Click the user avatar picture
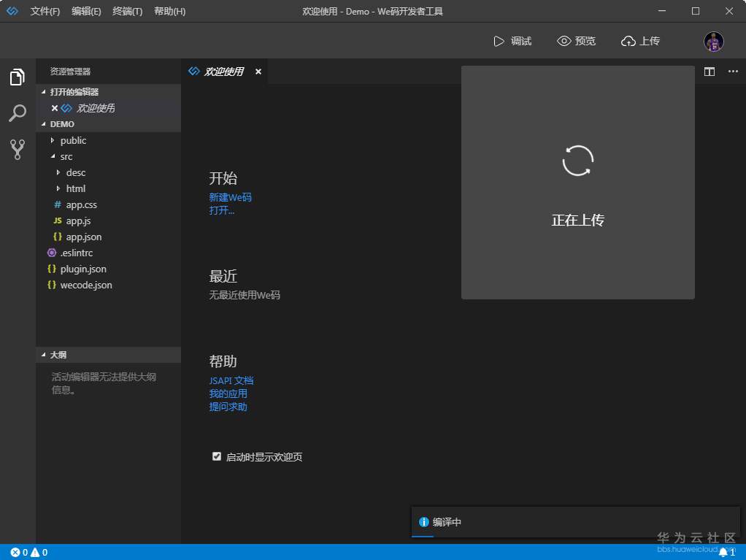The width and height of the screenshot is (746, 560). pyautogui.click(x=714, y=42)
